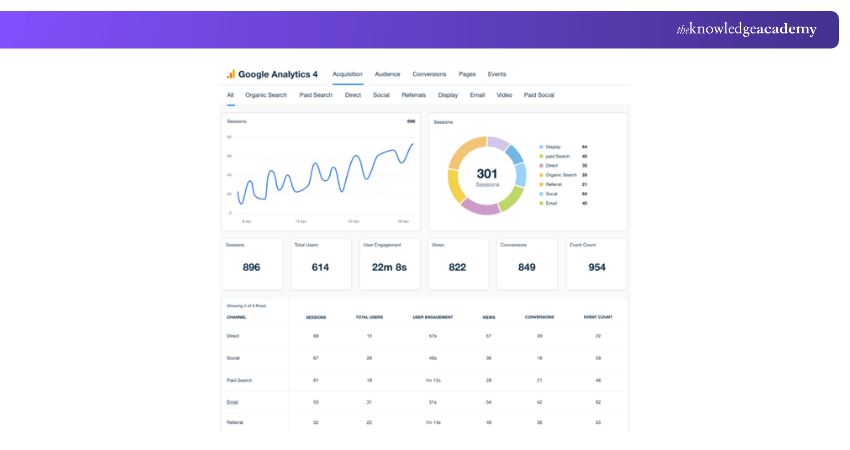The height and width of the screenshot is (450, 850).
Task: Click the 896 total on Sessions chart
Action: [x=411, y=121]
